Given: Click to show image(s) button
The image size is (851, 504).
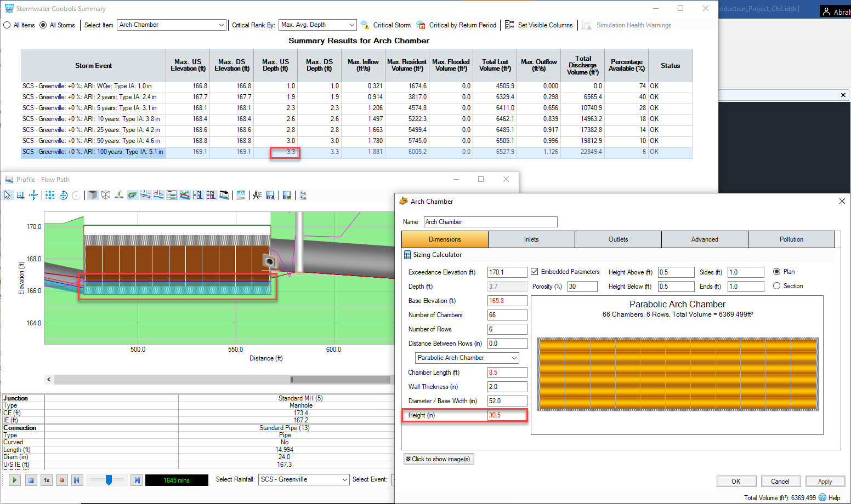Looking at the screenshot, I should point(438,459).
